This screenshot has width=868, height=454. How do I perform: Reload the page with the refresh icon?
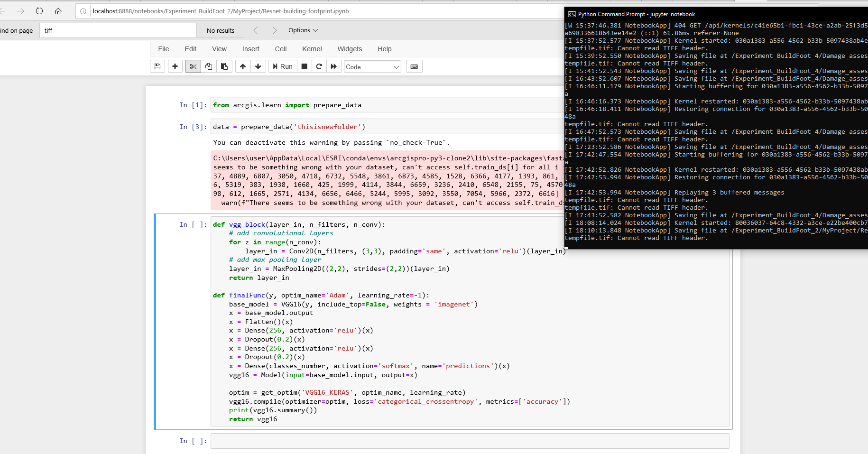[x=39, y=11]
